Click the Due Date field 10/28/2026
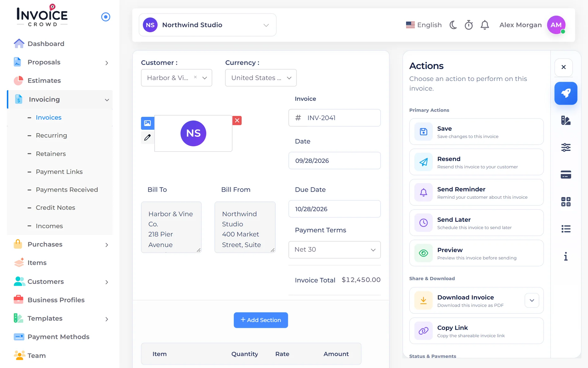The width and height of the screenshot is (588, 368). (x=334, y=209)
